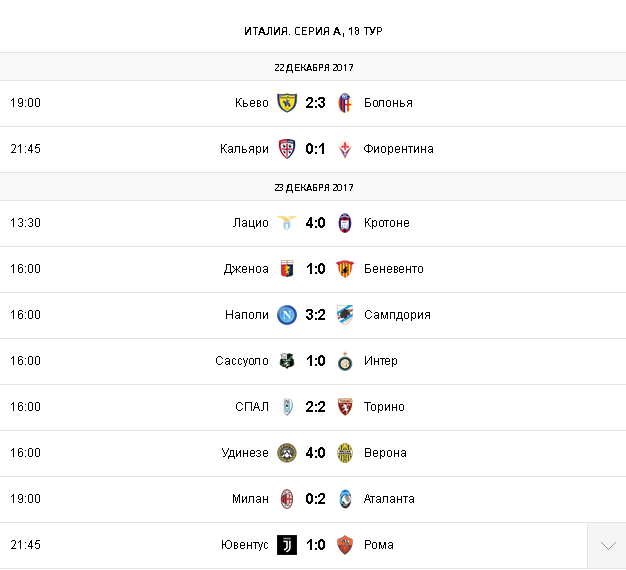Open the Фиорентина team link
This screenshot has height=570, width=626.
pos(399,149)
